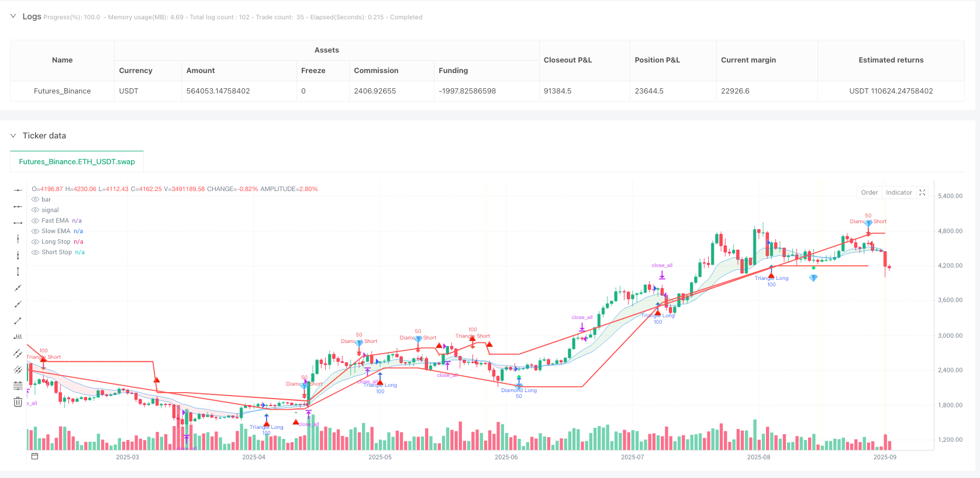Click the blue diamond marker near 2025-08

pos(813,278)
